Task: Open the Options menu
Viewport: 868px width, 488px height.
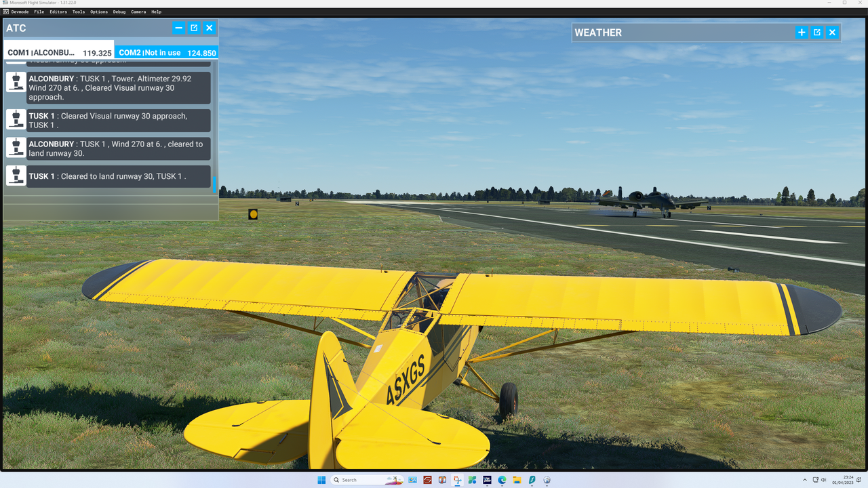Action: click(x=99, y=12)
